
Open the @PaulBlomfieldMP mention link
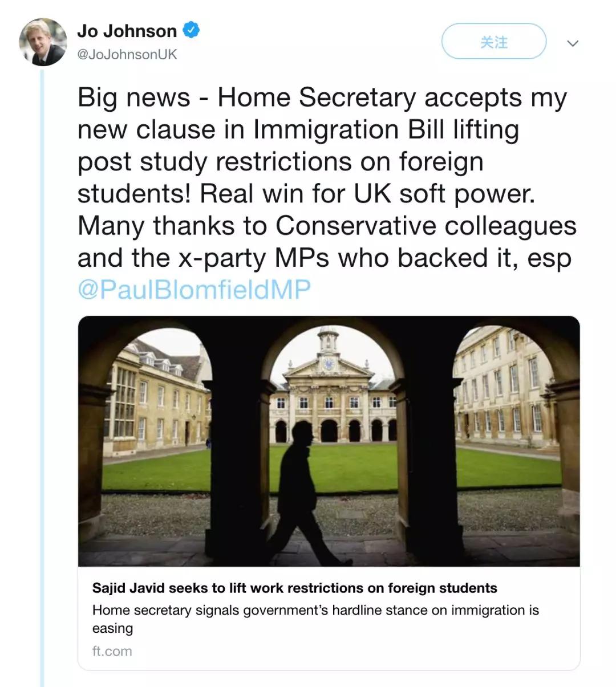[194, 289]
